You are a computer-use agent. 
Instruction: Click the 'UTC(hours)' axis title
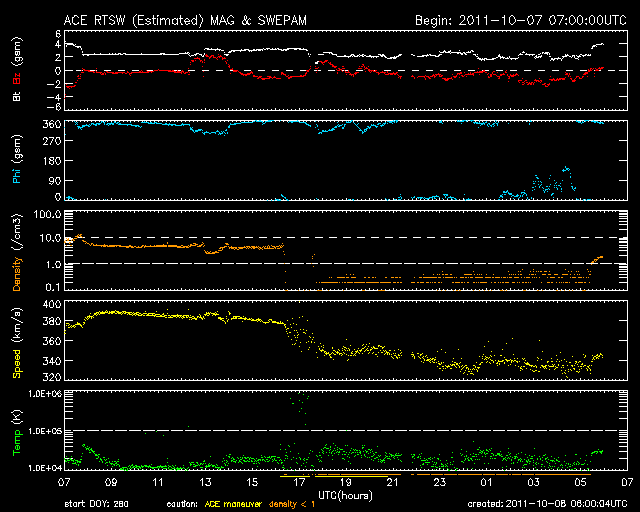click(345, 496)
